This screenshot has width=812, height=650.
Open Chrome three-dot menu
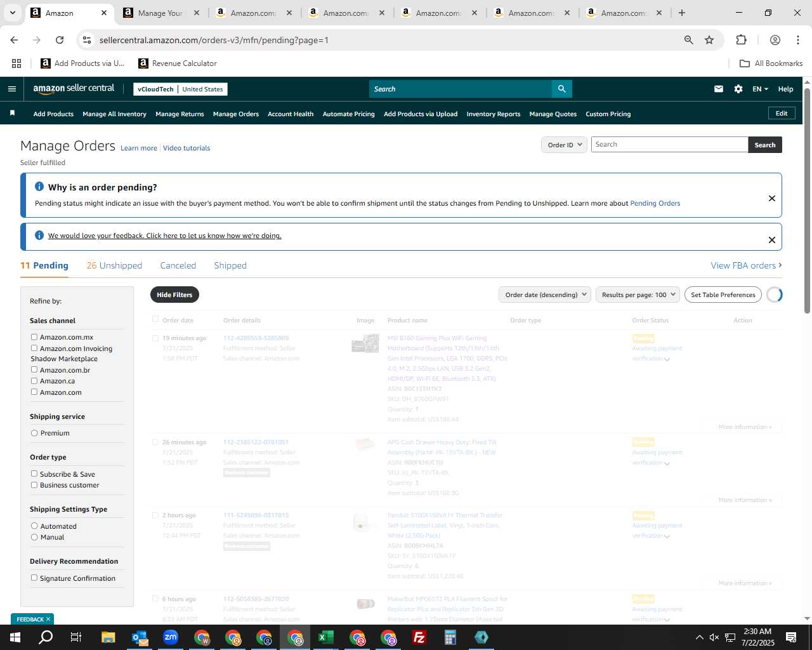coord(798,40)
